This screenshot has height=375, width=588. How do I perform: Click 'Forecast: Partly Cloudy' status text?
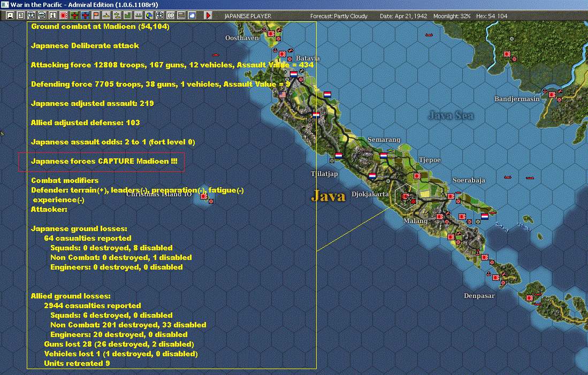(339, 16)
